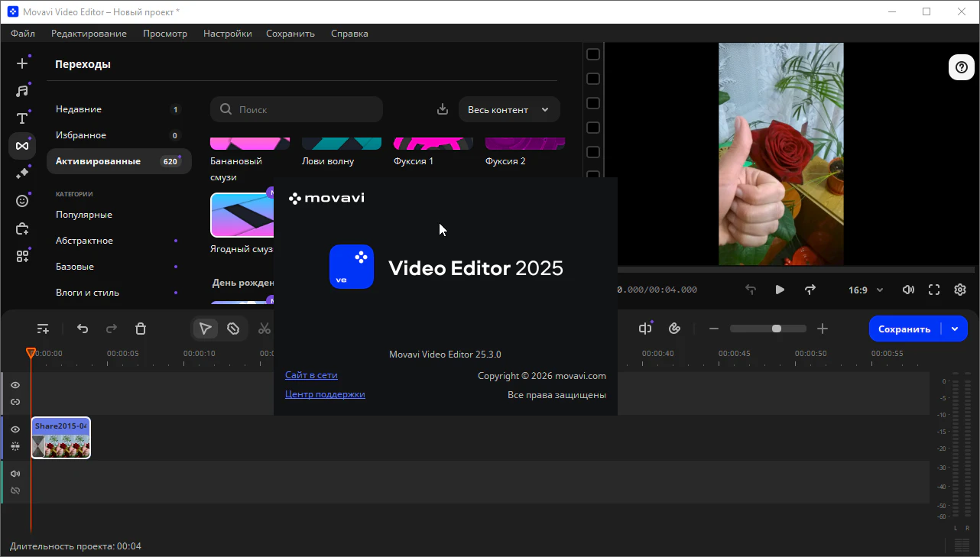The height and width of the screenshot is (557, 980).
Task: Open the Справка menu
Action: pos(349,34)
